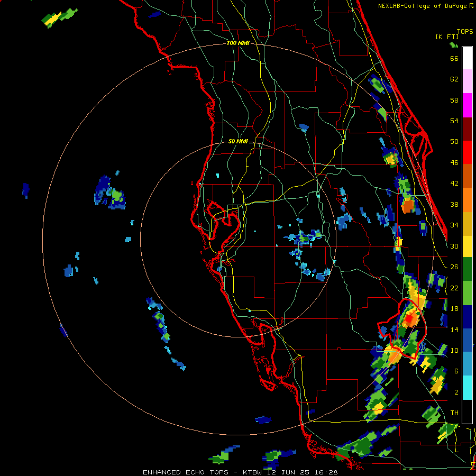This screenshot has width=476, height=476.
Task: Click the light green legend swatch
Action: coord(467,293)
